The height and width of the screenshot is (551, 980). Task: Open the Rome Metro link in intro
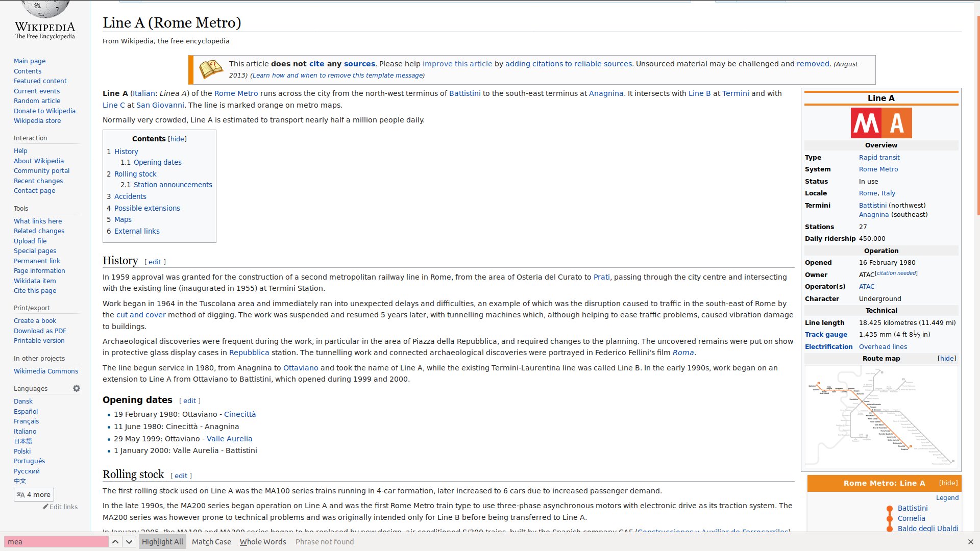(236, 93)
